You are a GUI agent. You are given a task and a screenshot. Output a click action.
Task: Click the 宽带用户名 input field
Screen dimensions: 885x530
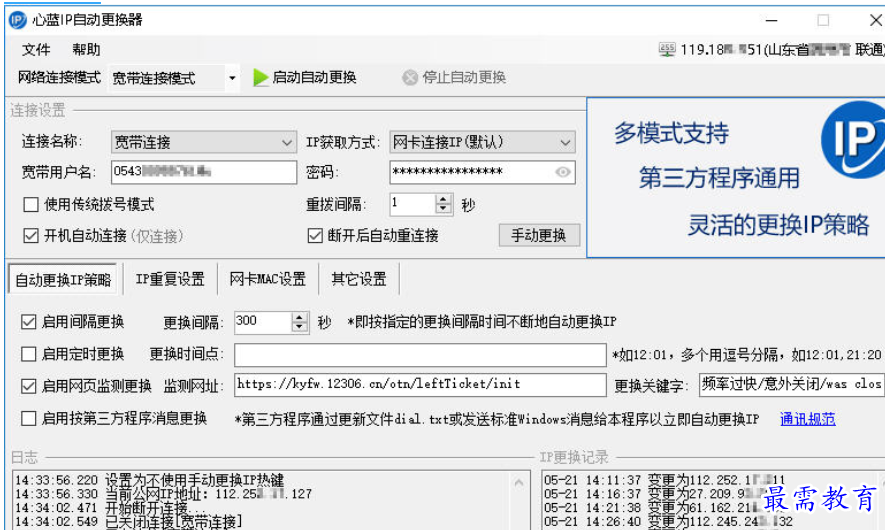[x=204, y=172]
